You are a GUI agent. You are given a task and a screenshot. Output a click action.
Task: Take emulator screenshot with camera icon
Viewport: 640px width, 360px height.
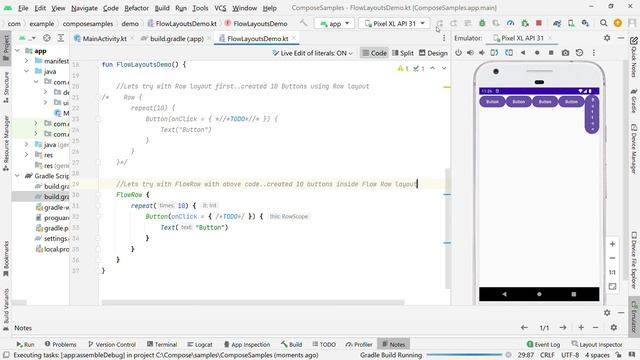coord(565,53)
